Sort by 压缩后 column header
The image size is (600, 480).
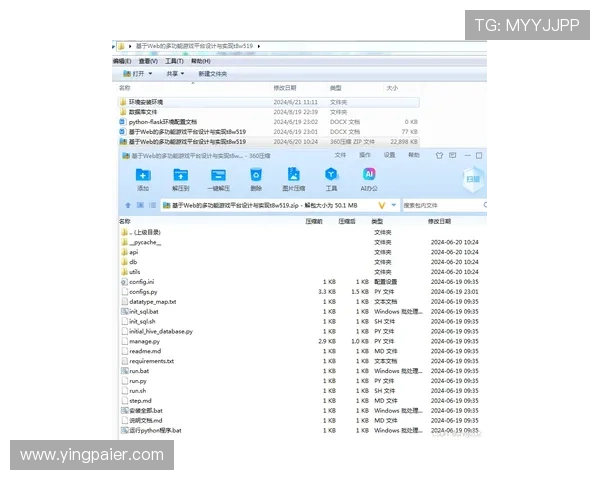347,221
